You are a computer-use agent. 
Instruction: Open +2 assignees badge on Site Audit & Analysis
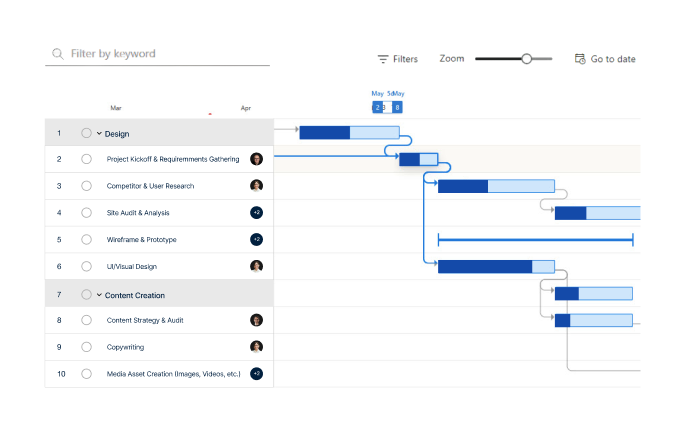pos(256,213)
